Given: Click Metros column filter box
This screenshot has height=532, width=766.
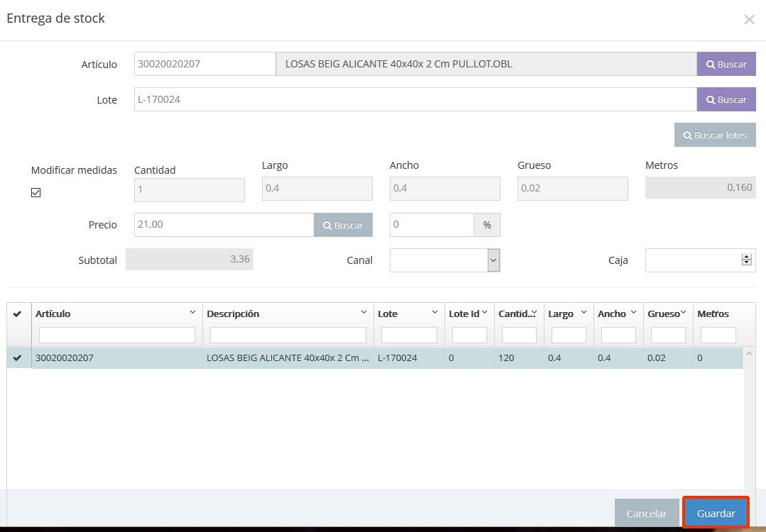Looking at the screenshot, I should pos(718,336).
